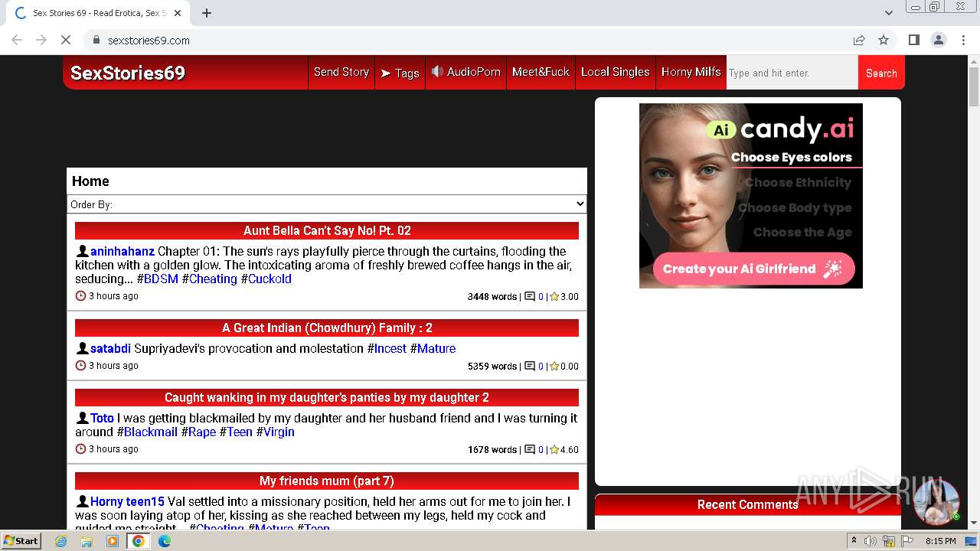Viewport: 980px width, 551px height.
Task: Open A Great Indian (Chowdhury) Family : 2
Action: [x=327, y=328]
